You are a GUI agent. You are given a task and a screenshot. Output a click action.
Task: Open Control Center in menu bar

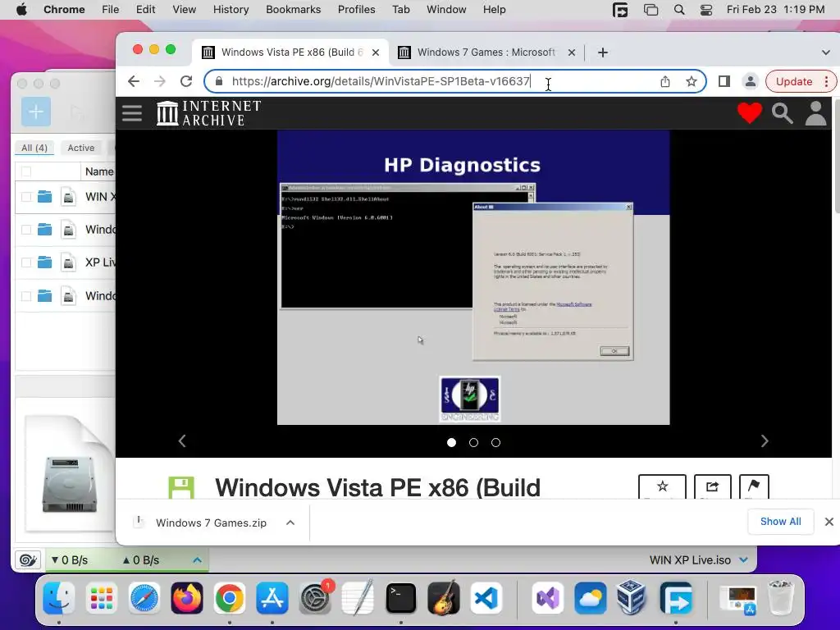706,10
